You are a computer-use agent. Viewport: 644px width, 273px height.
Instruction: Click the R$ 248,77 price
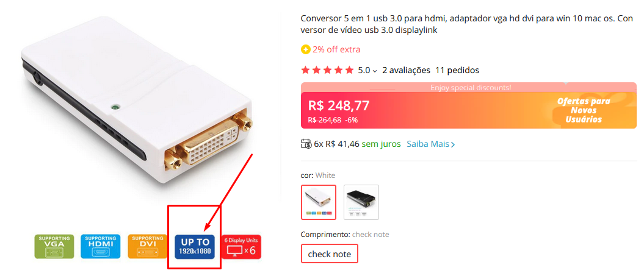click(x=339, y=106)
